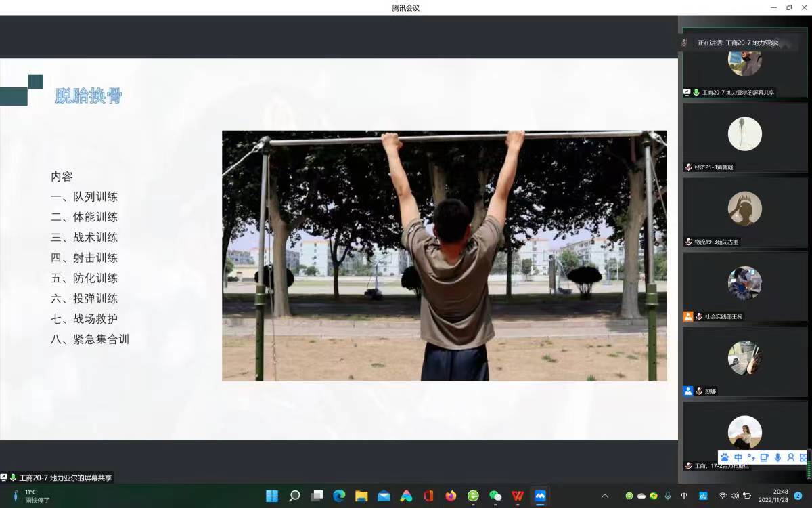The image size is (812, 508).
Task: Select the 经济21-3 participant video tile
Action: (x=745, y=137)
